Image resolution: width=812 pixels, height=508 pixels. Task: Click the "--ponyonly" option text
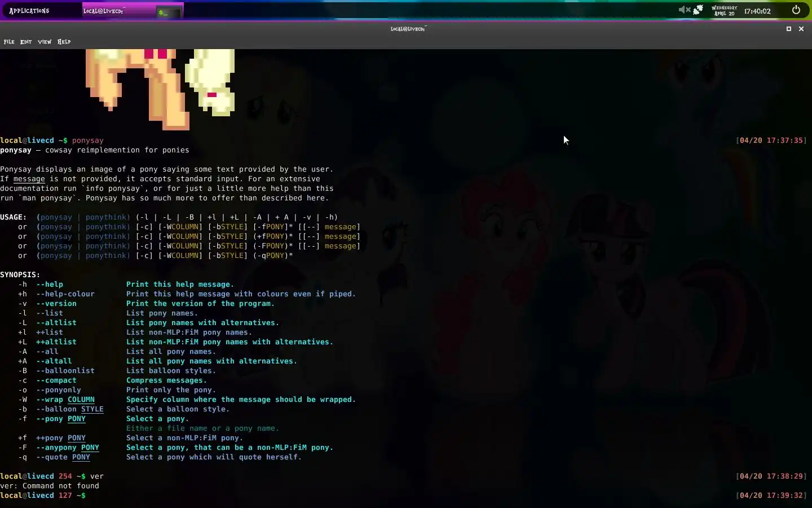(59, 390)
